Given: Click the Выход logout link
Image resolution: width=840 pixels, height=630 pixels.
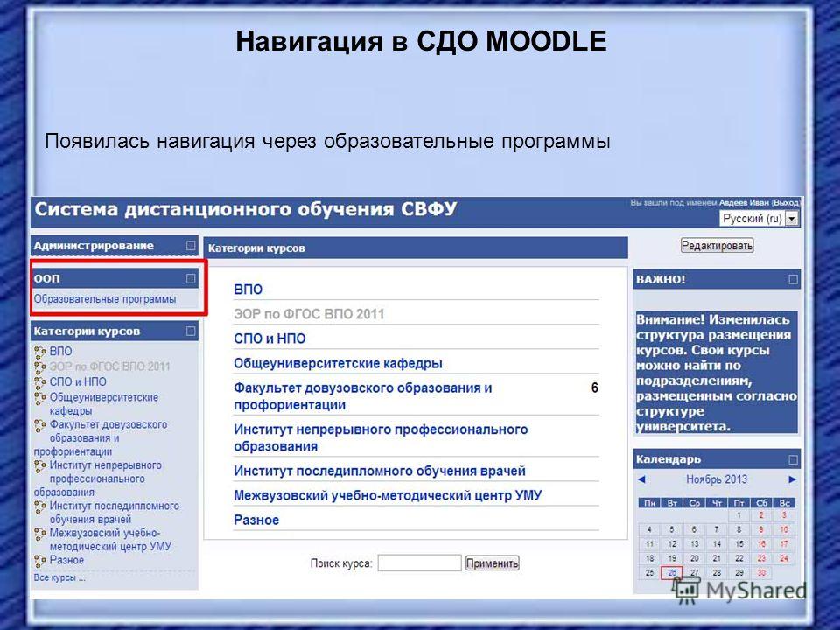Looking at the screenshot, I should 786,202.
